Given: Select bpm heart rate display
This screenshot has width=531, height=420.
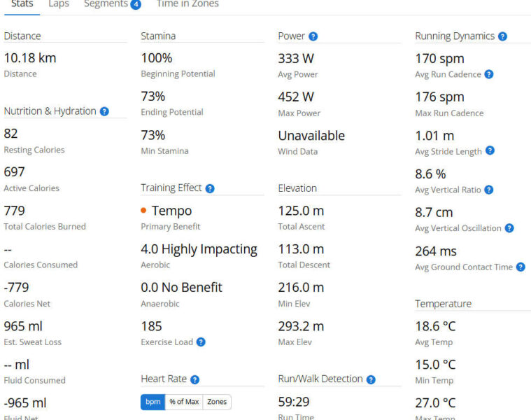Looking at the screenshot, I should [x=153, y=402].
